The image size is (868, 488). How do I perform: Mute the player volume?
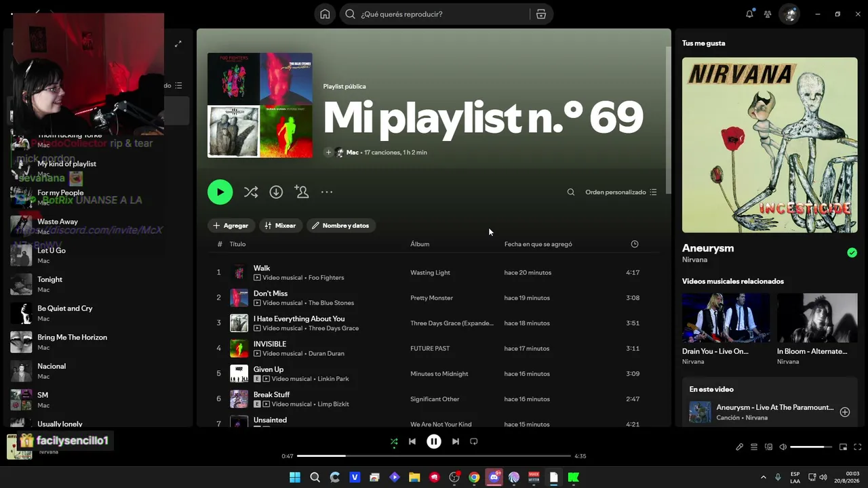coord(783,447)
